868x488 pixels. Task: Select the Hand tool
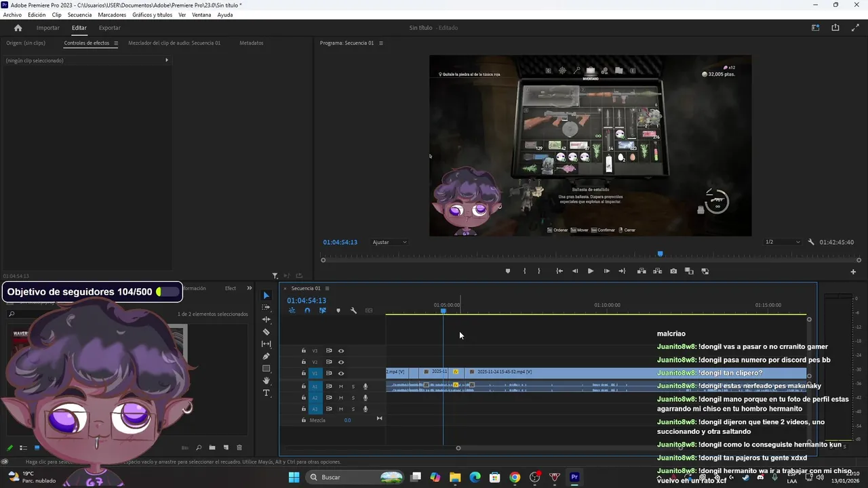pos(266,381)
